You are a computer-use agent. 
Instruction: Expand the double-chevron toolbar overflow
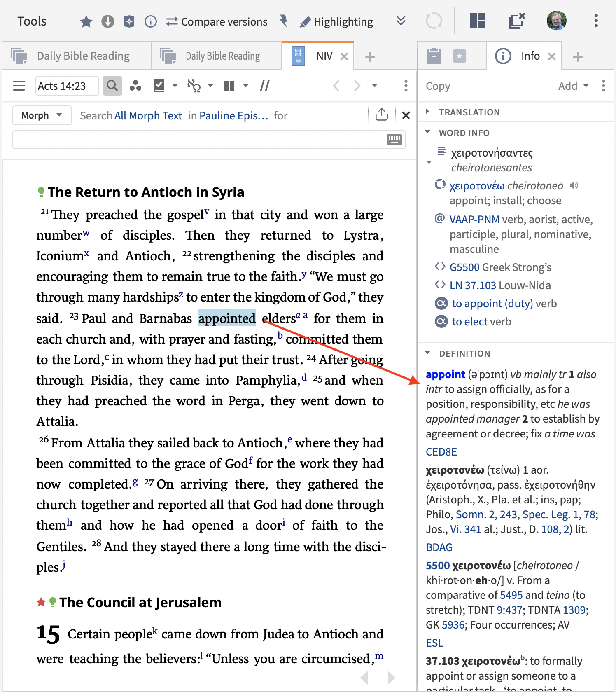(x=401, y=21)
